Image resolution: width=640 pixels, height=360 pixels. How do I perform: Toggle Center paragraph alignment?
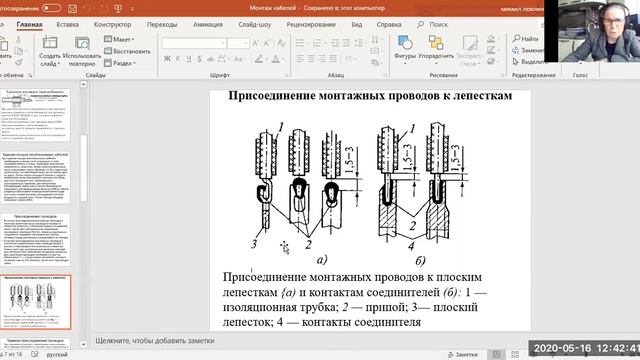(x=311, y=59)
